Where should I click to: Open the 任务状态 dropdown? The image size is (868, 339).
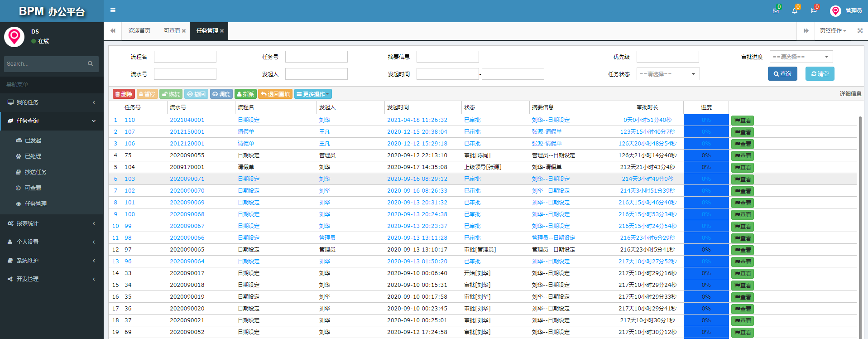pyautogui.click(x=668, y=74)
